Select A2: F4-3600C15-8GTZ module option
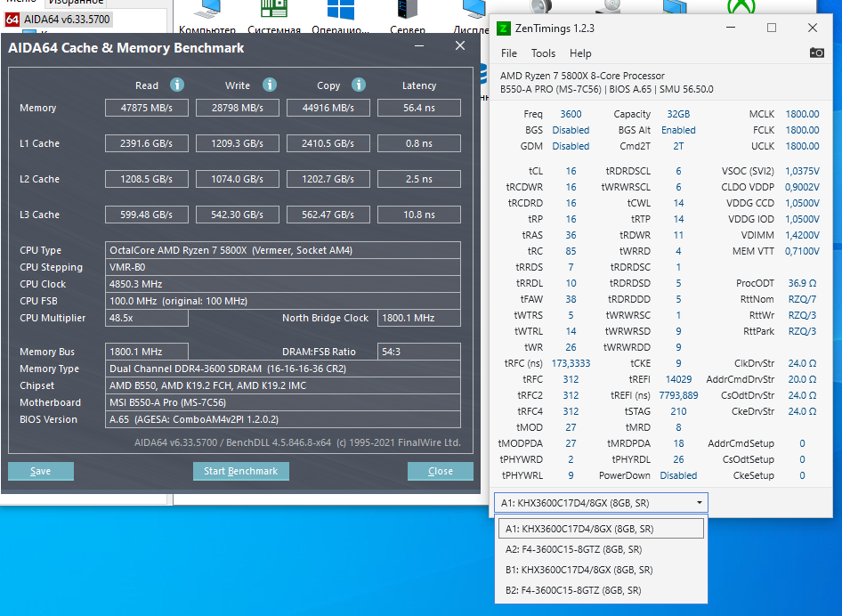This screenshot has width=842, height=616. point(601,549)
